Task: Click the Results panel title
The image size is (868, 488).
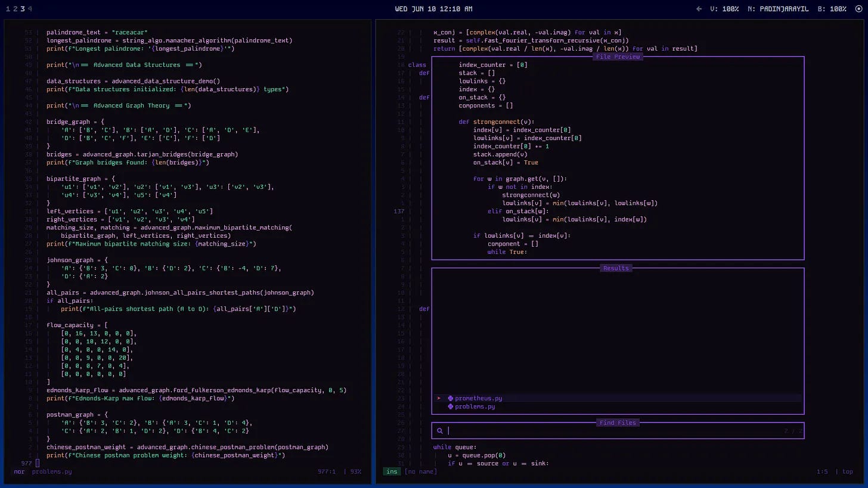Action: tap(616, 268)
